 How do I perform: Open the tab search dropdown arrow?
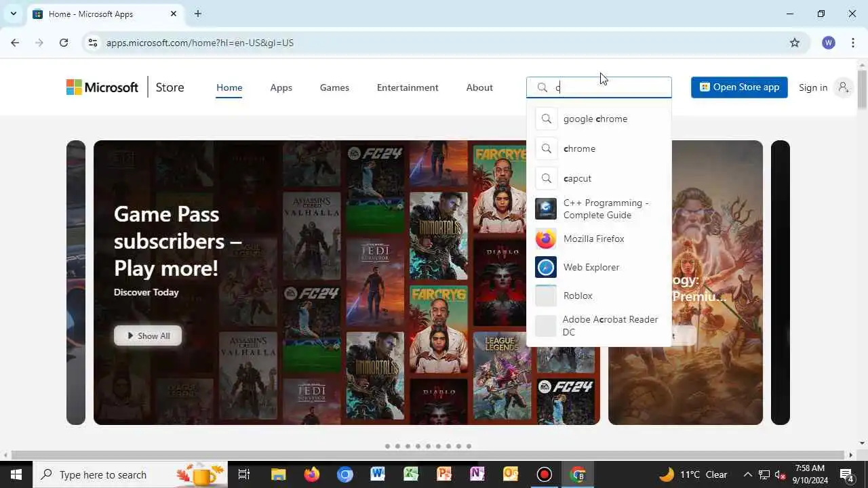coord(13,14)
